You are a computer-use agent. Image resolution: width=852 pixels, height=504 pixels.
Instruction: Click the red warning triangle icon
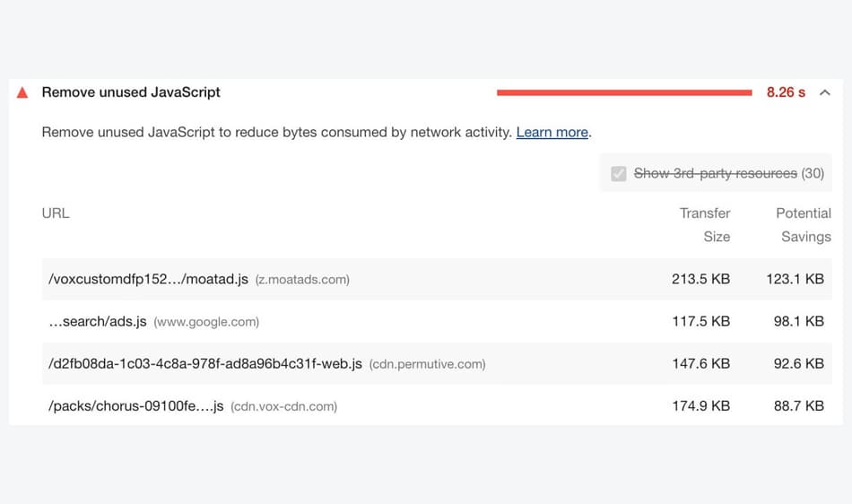[x=22, y=92]
